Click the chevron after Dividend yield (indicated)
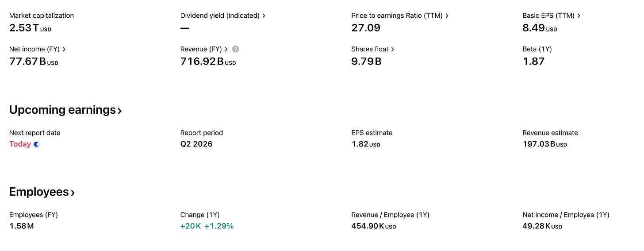This screenshot has height=251, width=644. 264,15
